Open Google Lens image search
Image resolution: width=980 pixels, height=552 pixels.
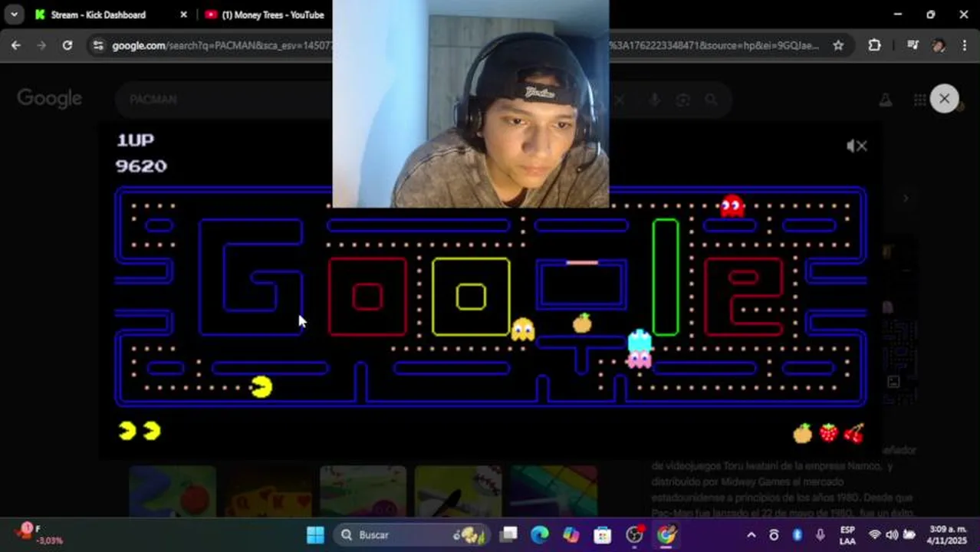682,100
